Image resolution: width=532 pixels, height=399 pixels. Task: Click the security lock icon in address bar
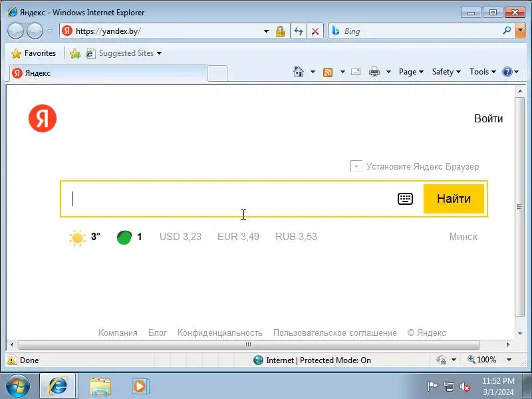pyautogui.click(x=280, y=31)
